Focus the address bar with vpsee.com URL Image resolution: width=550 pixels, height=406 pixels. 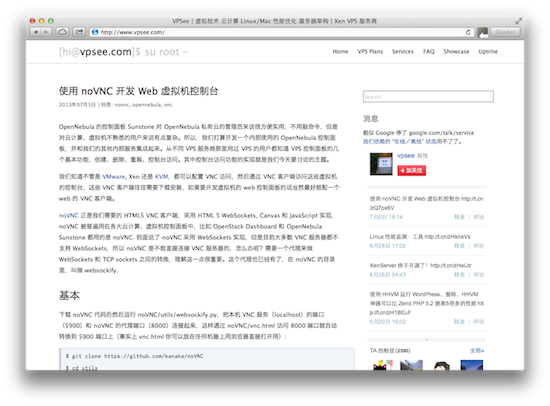pyautogui.click(x=281, y=32)
